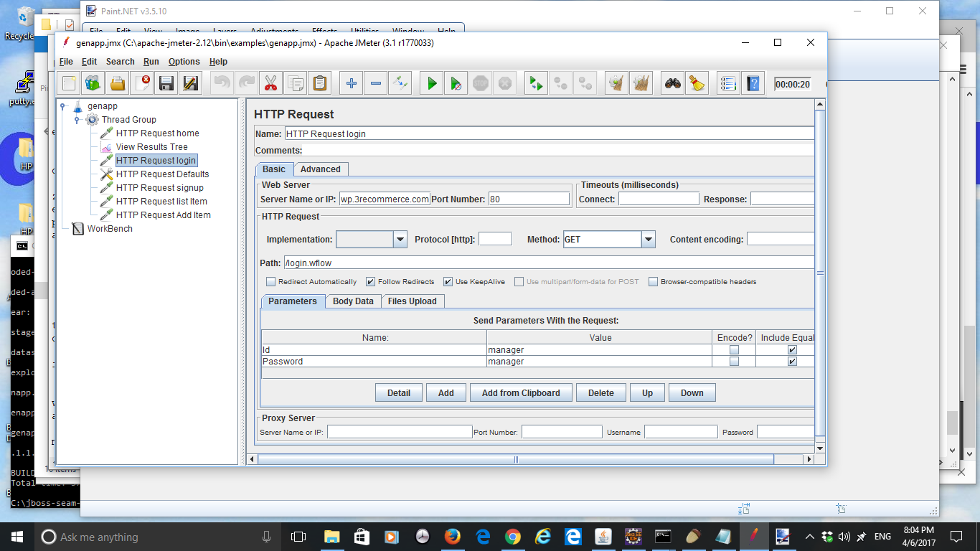Open Search with binoculars icon

tap(673, 83)
